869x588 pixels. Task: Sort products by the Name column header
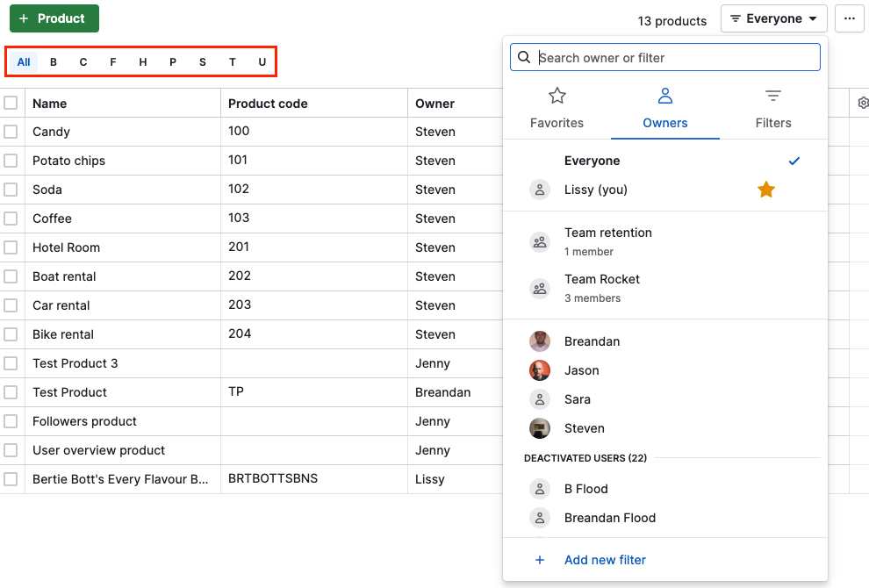pos(49,103)
